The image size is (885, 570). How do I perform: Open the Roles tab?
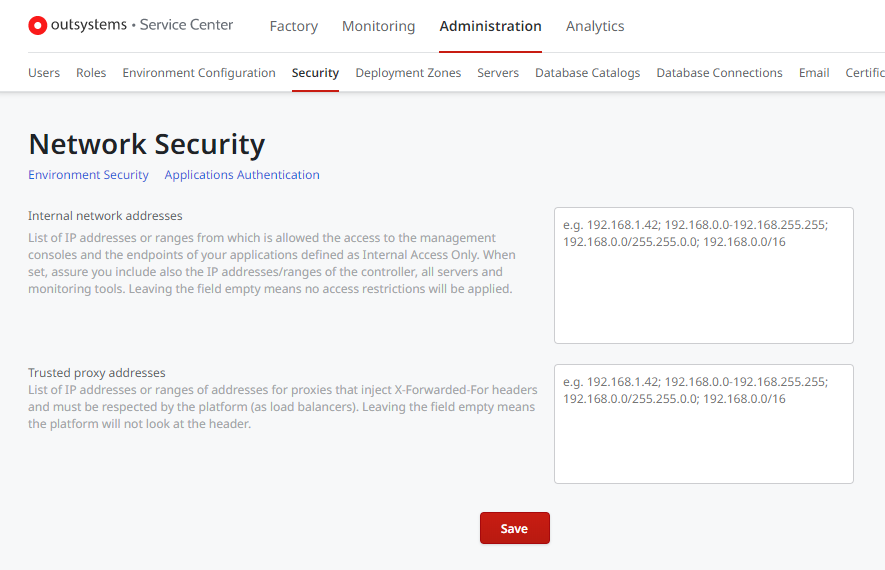[91, 73]
